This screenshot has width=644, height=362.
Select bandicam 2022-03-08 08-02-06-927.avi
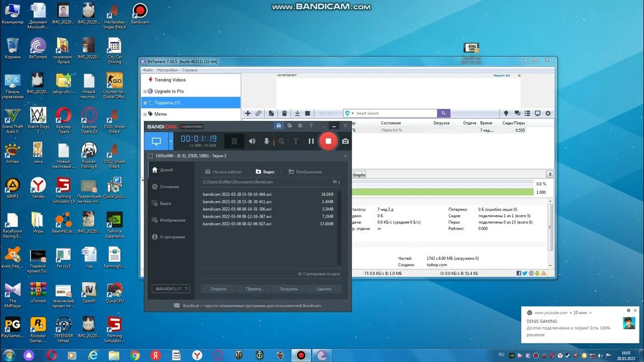tap(268, 224)
